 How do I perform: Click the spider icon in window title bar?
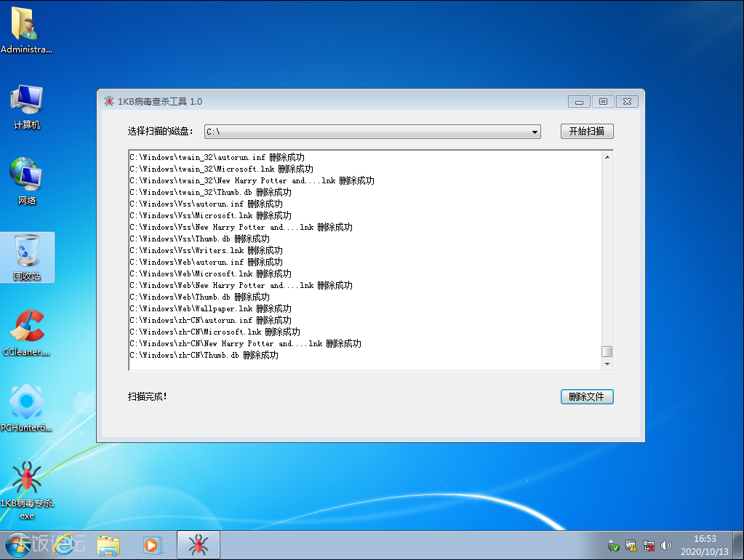click(108, 101)
